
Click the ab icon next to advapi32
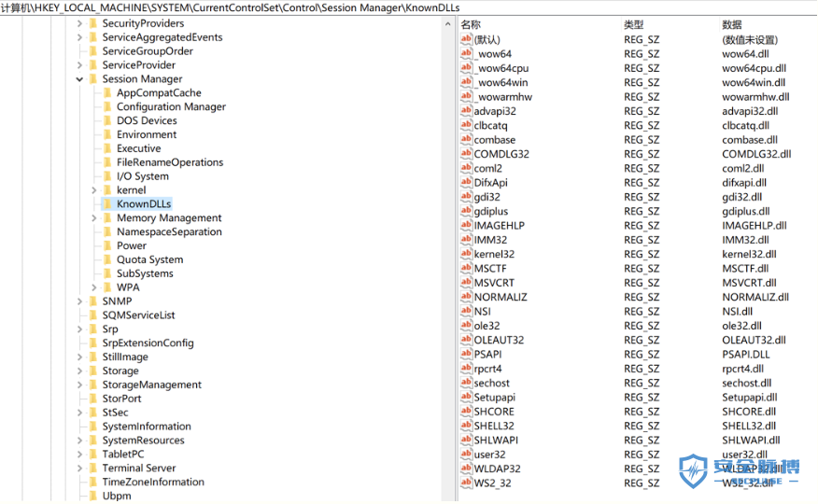coord(466,111)
